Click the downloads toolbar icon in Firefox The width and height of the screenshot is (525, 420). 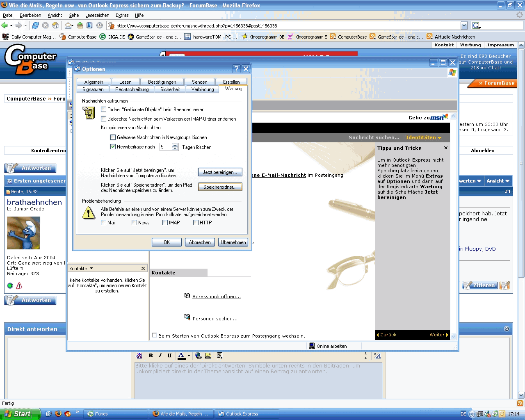[x=80, y=25]
